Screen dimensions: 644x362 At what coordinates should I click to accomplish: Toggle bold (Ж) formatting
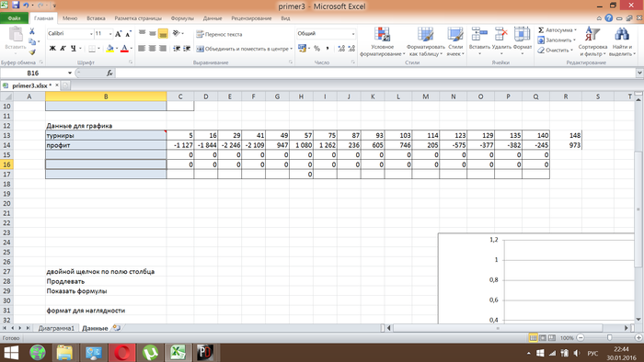(52, 49)
